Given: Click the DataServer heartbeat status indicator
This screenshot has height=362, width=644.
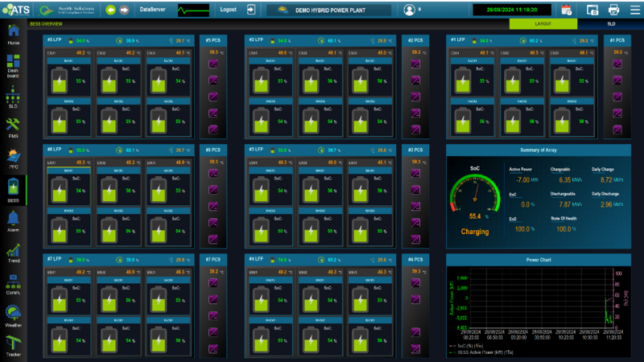Looking at the screenshot, I should coord(193,10).
